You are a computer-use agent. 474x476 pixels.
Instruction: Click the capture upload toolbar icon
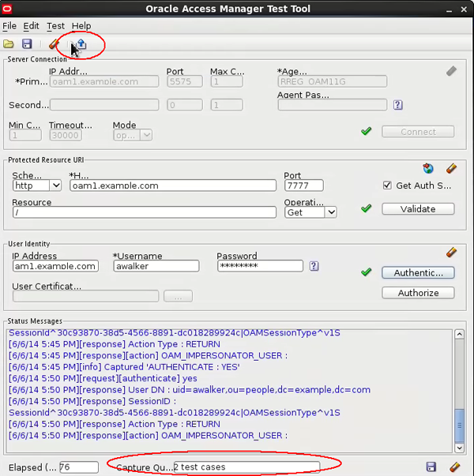point(81,44)
